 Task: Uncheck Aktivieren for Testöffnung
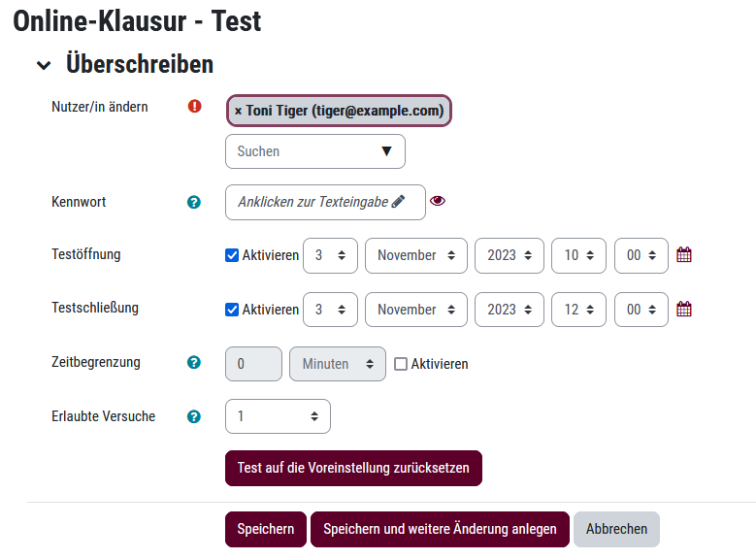point(232,255)
